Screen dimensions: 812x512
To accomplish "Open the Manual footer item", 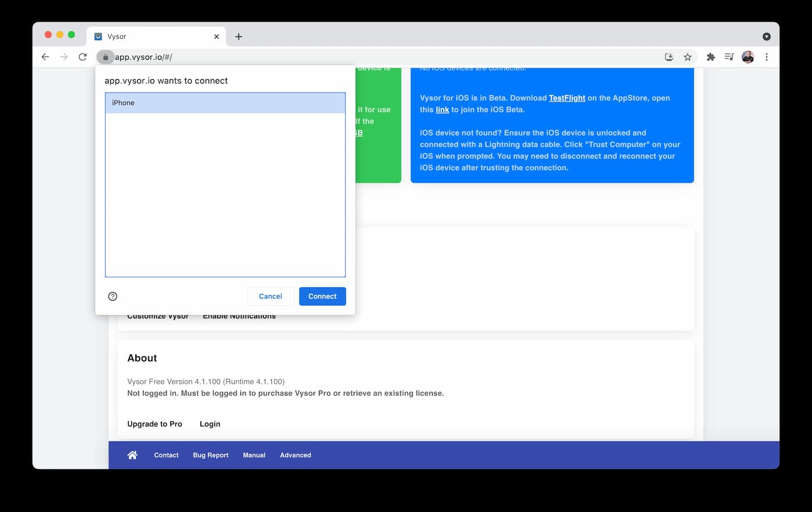I will point(254,455).
